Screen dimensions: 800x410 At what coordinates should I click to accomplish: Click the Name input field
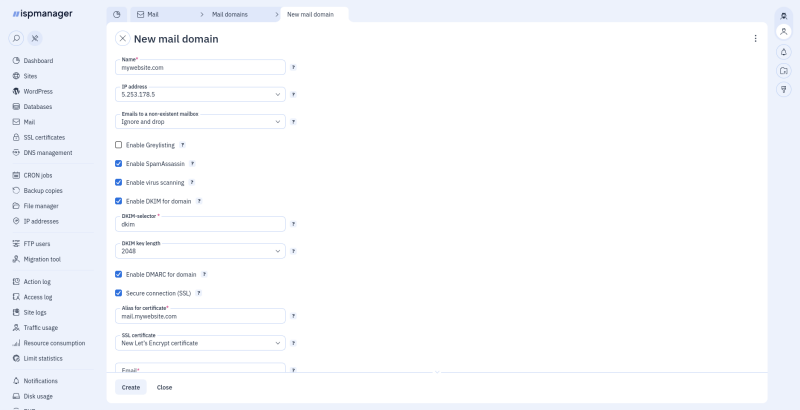tap(200, 67)
